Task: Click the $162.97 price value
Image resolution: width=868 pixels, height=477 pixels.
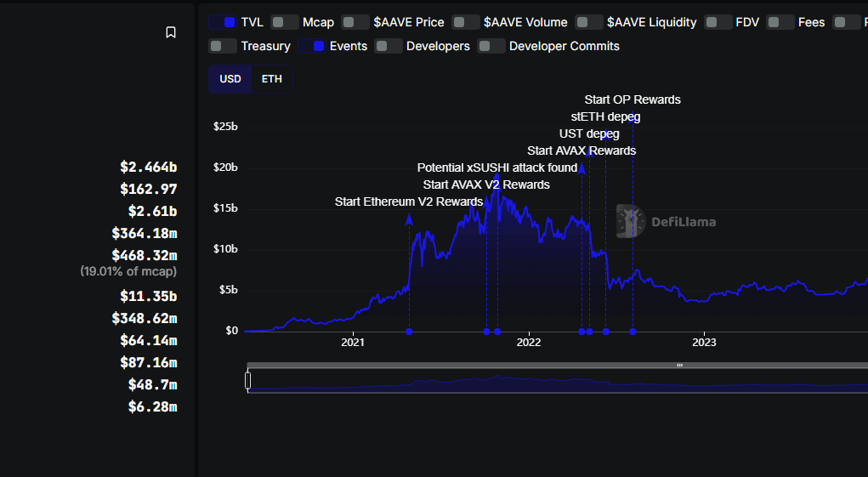Action: (x=149, y=190)
